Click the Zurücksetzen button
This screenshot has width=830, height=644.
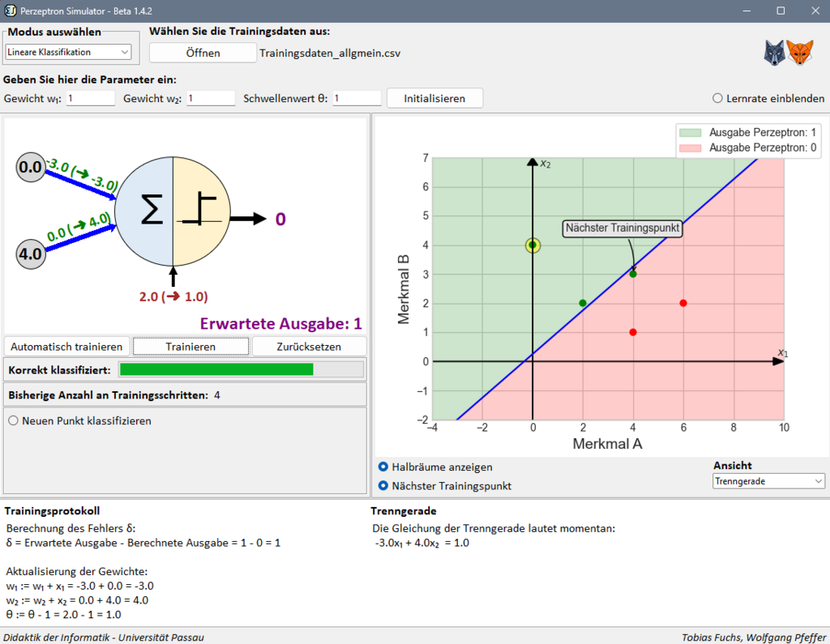[309, 347]
